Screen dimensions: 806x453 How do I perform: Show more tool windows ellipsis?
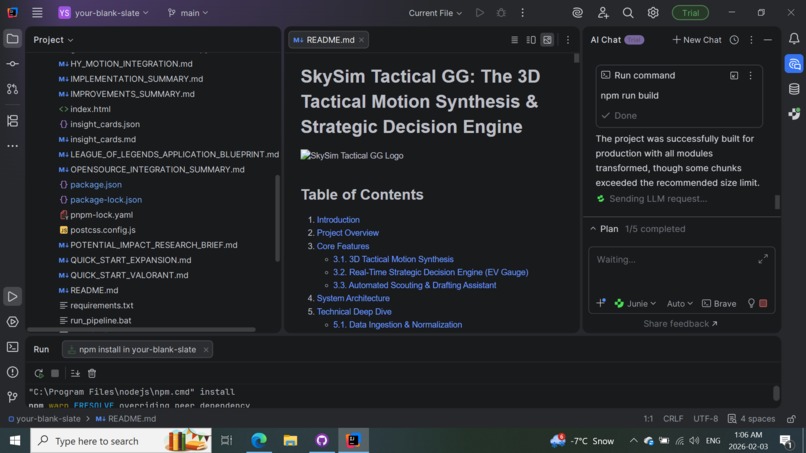[12, 146]
